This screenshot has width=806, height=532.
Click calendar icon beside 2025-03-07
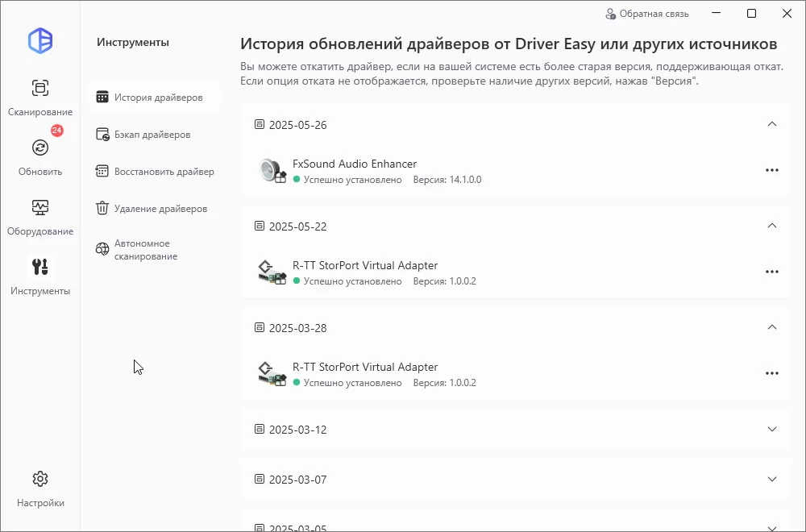pos(260,479)
